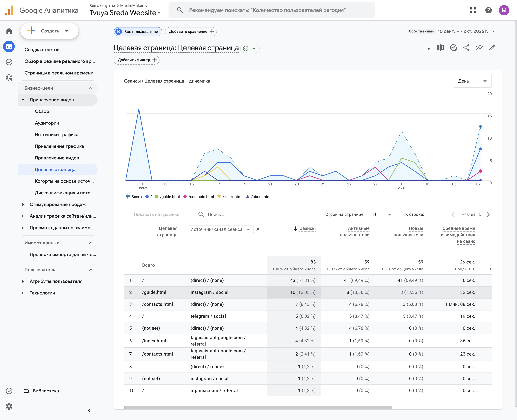Click the /guide.html legend swatch
This screenshot has height=420, width=517.
[157, 197]
